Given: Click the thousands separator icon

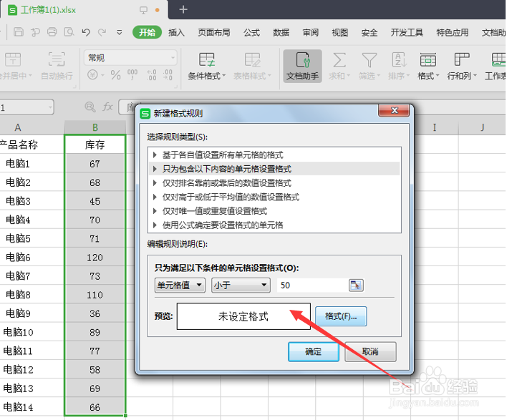Looking at the screenshot, I should [132, 75].
